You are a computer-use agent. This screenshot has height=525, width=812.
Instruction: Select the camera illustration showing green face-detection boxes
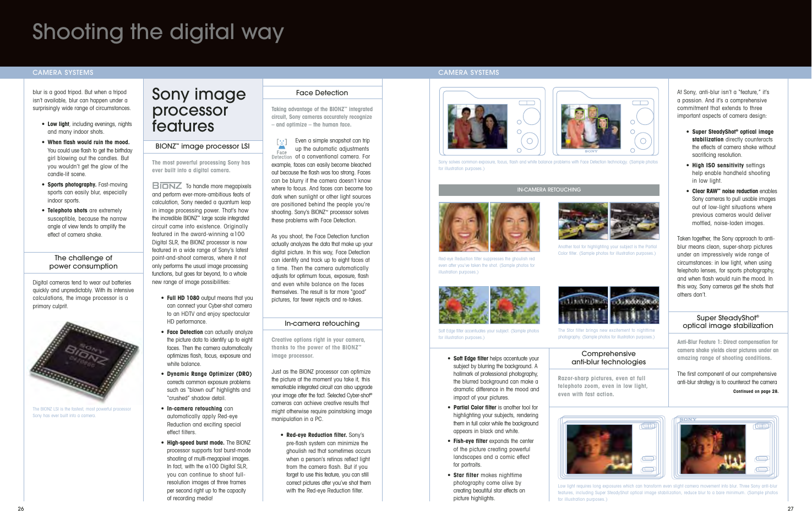(606, 121)
